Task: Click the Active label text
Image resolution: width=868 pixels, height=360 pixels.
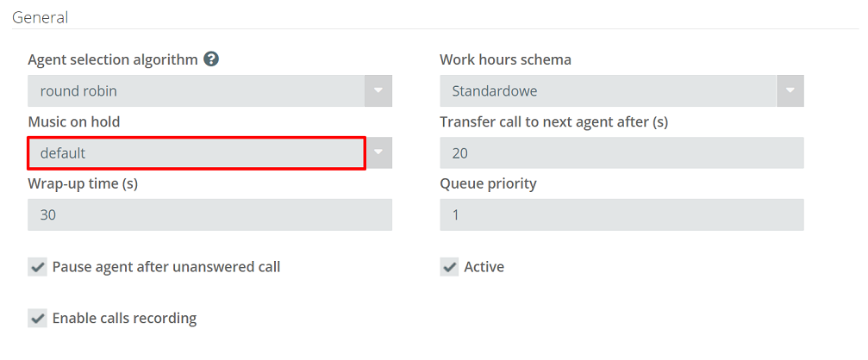Action: coord(484,267)
